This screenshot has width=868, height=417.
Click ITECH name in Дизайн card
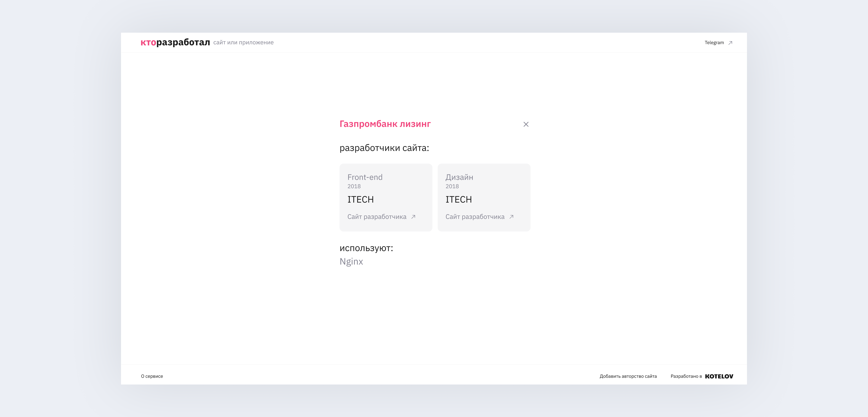[459, 199]
